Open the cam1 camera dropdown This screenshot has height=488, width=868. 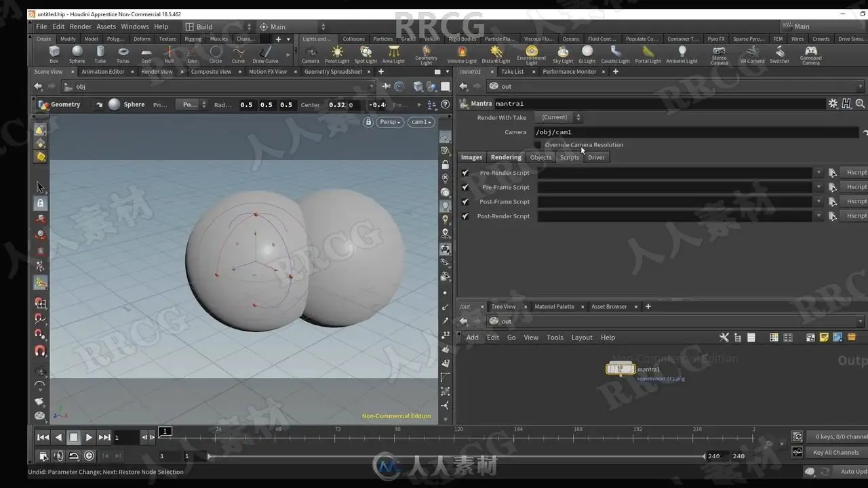point(421,122)
